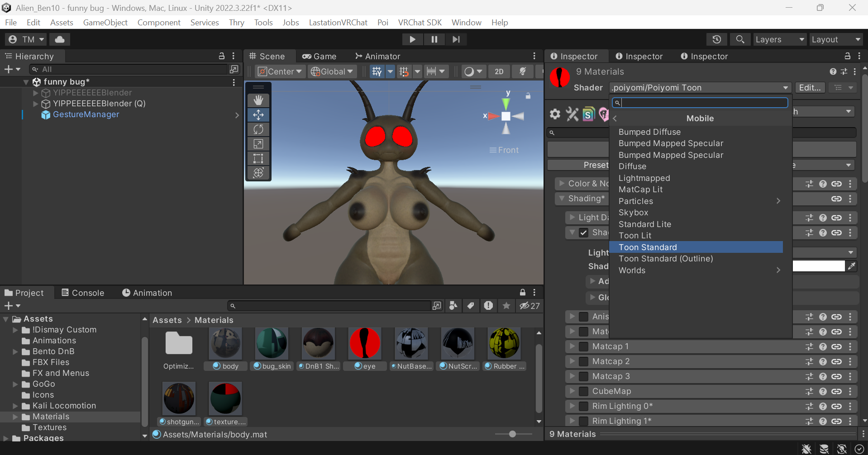Screen dimensions: 868x455
Task: Open the Optimiz... folder
Action: click(179, 344)
